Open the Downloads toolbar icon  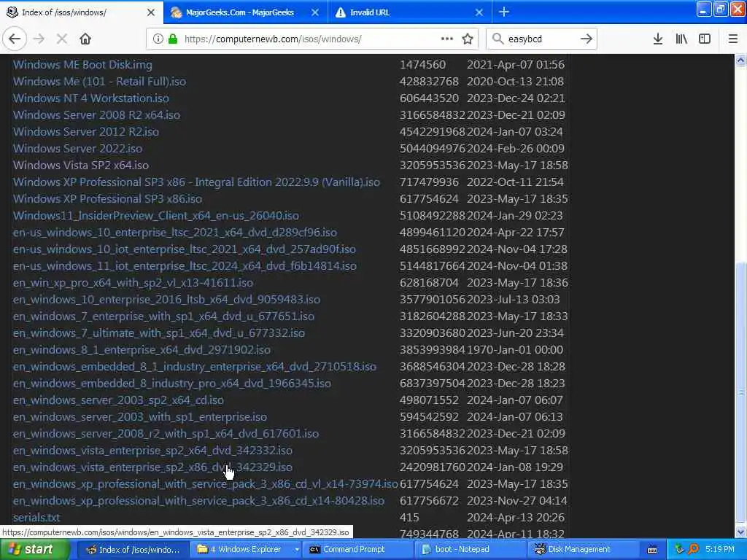coord(657,39)
